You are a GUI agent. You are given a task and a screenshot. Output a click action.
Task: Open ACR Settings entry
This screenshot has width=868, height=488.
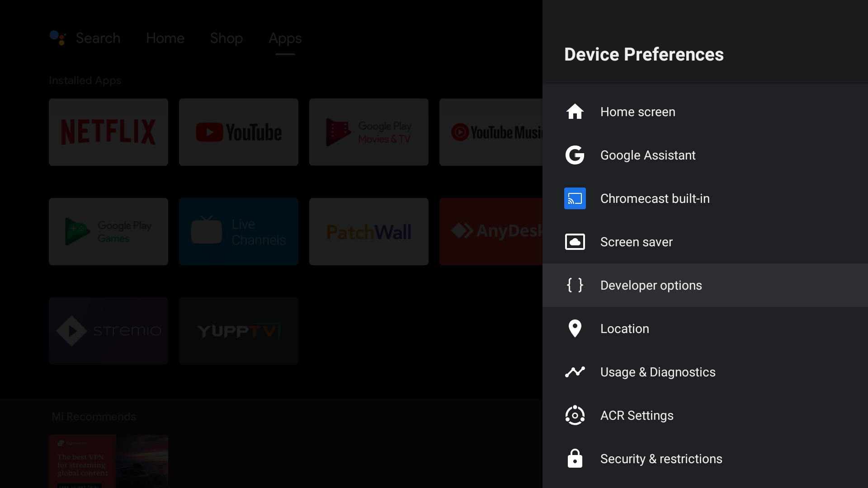(x=705, y=415)
